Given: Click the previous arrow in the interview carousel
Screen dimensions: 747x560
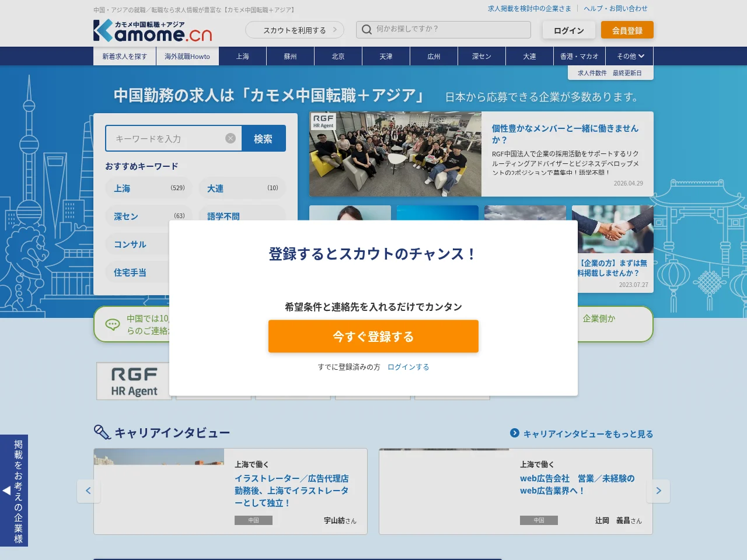Looking at the screenshot, I should (88, 491).
